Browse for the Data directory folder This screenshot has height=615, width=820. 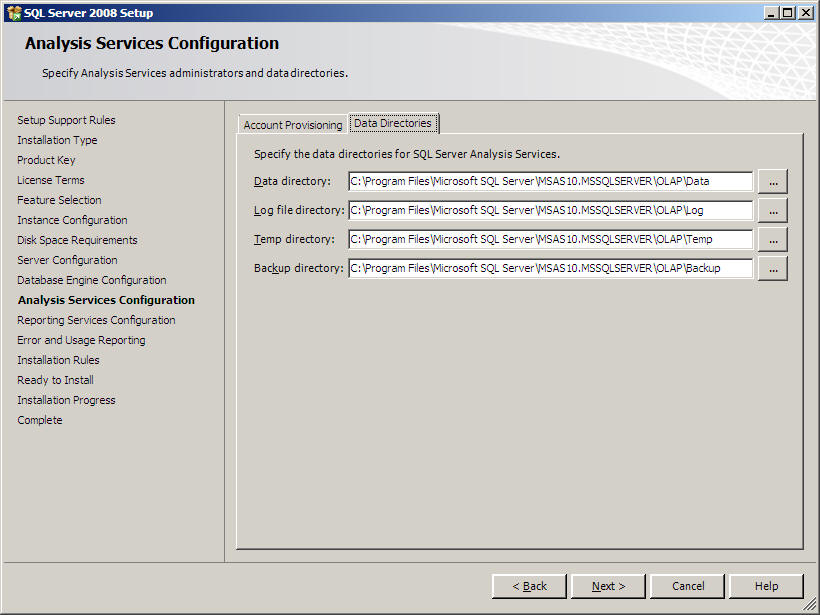[773, 181]
